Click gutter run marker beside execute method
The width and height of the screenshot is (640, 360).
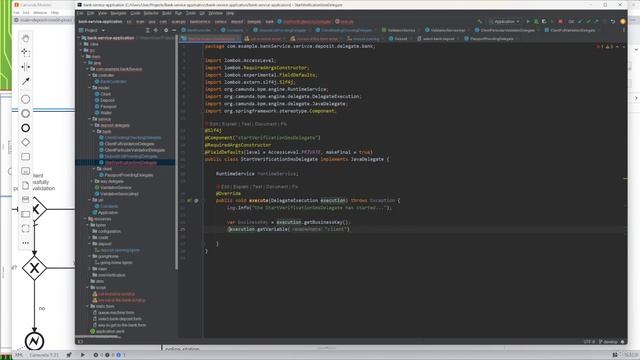point(189,200)
